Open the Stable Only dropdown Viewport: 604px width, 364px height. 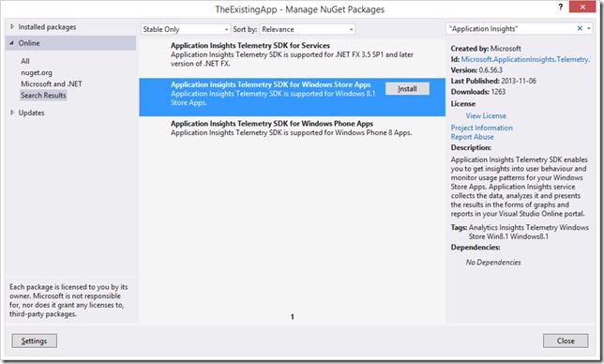point(186,29)
